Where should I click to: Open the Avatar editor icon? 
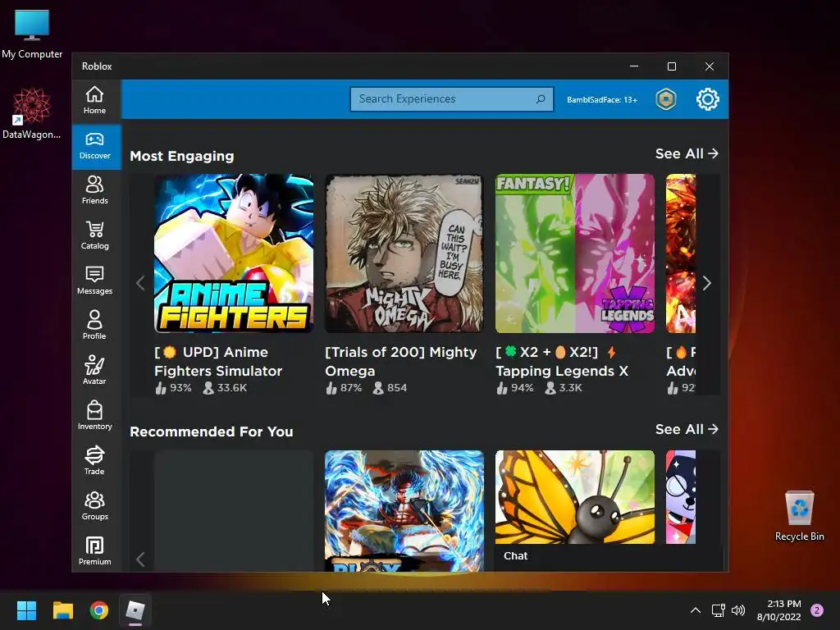(95, 371)
